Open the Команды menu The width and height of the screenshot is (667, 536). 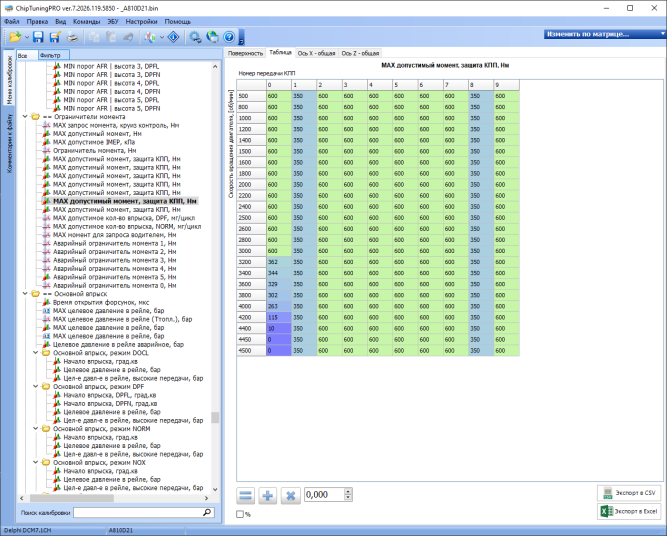[x=86, y=21]
